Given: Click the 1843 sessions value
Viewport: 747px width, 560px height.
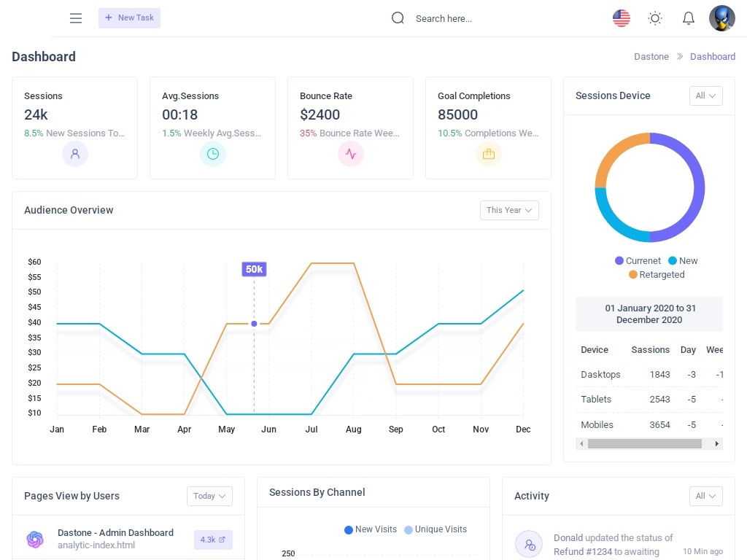Looking at the screenshot, I should point(659,374).
